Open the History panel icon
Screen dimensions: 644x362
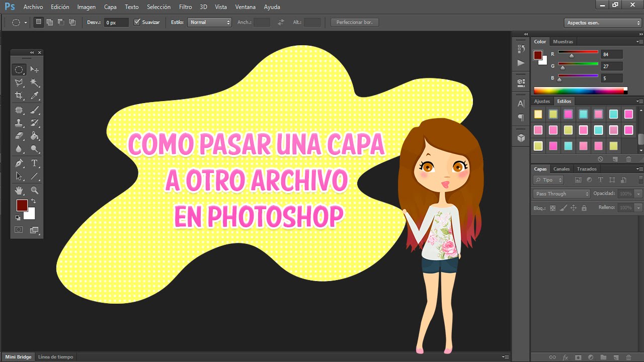tap(521, 49)
